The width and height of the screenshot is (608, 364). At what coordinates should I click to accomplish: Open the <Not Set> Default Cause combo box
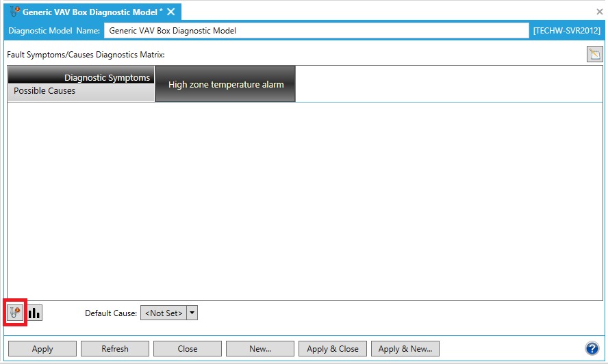[164, 313]
